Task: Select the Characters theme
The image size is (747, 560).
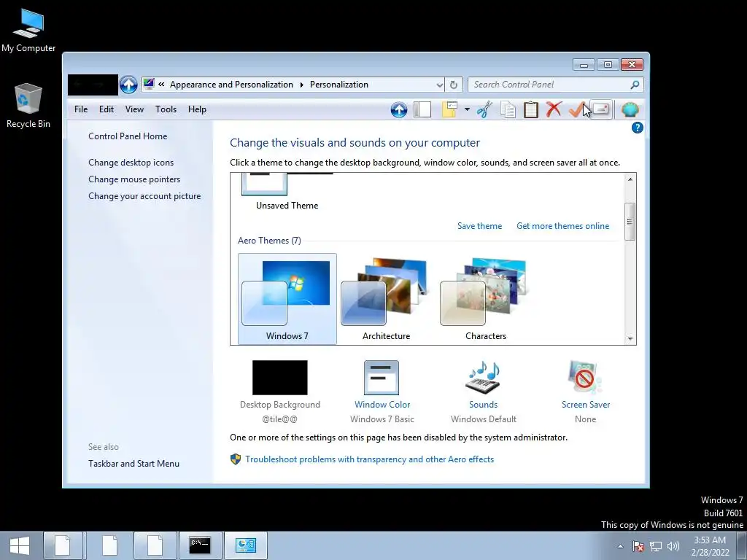Action: point(485,298)
